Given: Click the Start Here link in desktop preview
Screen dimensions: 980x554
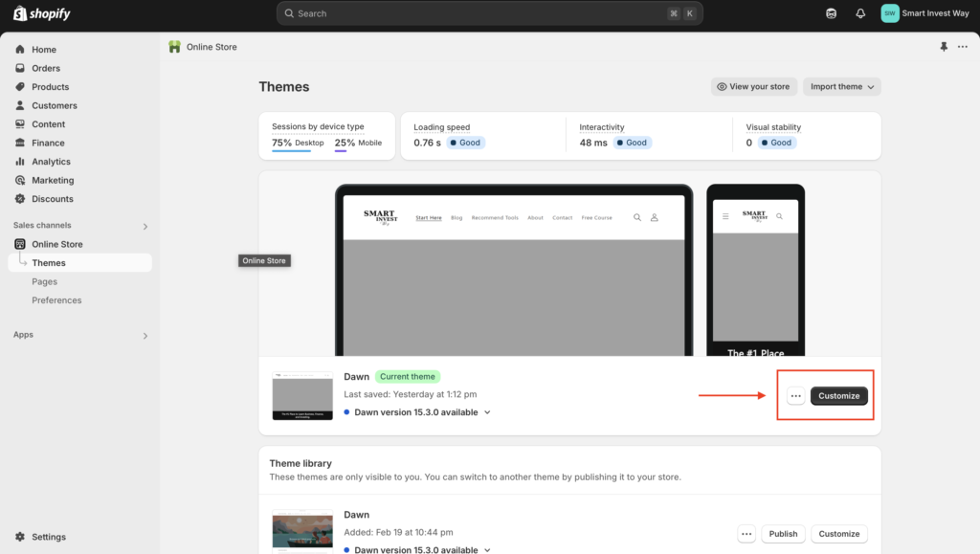Looking at the screenshot, I should point(429,218).
